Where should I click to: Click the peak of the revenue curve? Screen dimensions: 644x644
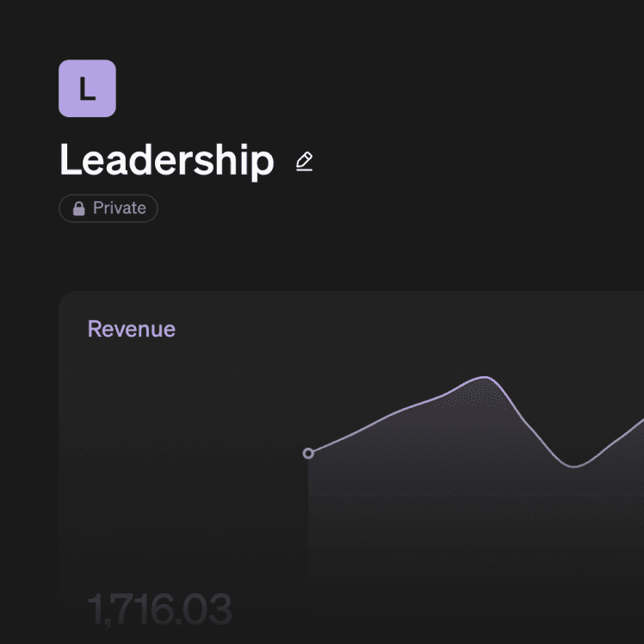coord(484,378)
